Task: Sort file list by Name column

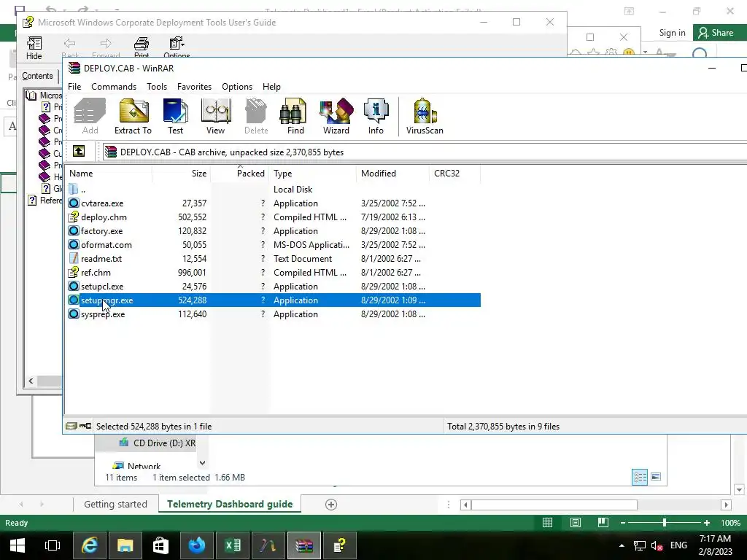Action: tap(109, 174)
